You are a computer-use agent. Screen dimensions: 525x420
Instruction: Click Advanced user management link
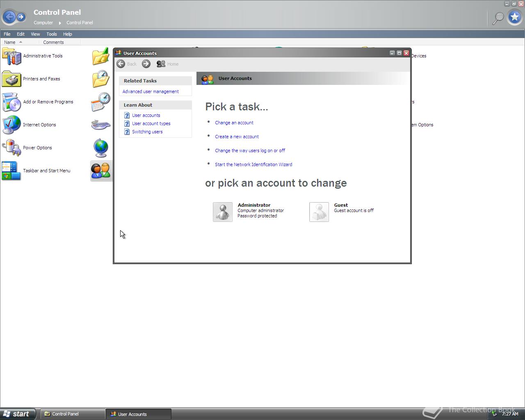[151, 91]
